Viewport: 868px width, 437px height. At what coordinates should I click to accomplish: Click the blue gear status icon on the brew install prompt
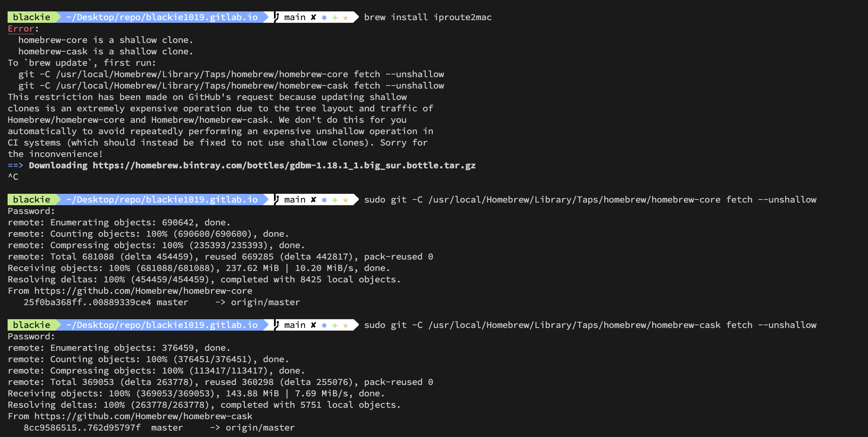click(324, 17)
